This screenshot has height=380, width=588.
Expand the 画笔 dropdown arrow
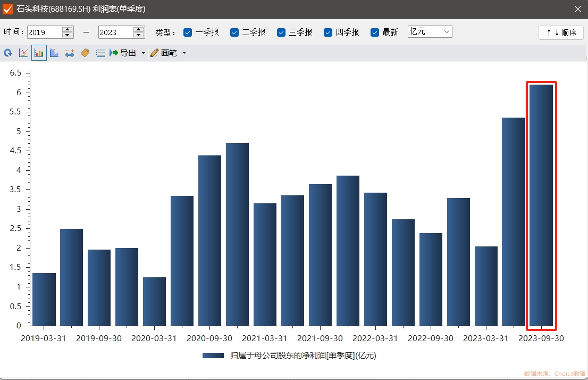coord(184,53)
